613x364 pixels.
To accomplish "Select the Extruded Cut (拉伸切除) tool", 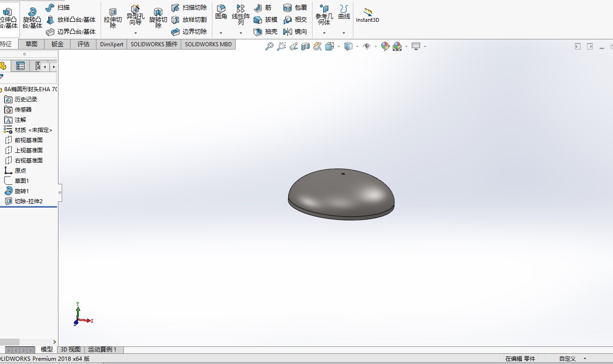I will click(x=113, y=19).
